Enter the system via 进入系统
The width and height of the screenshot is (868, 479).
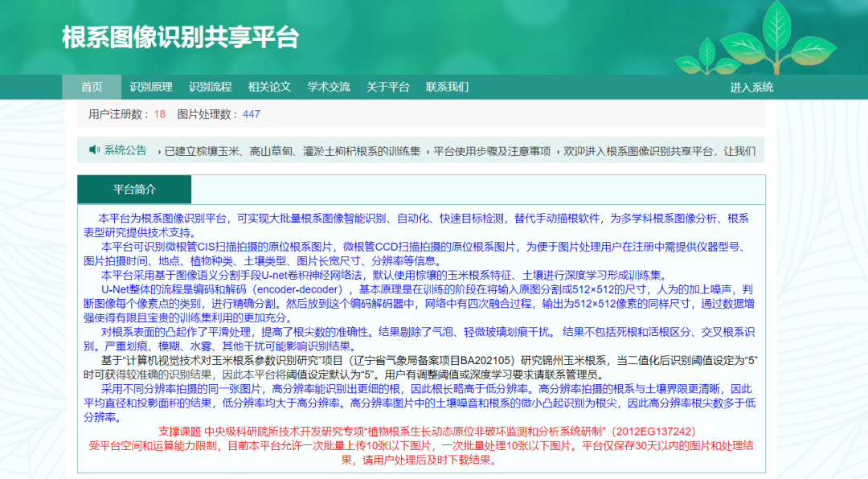click(x=751, y=88)
